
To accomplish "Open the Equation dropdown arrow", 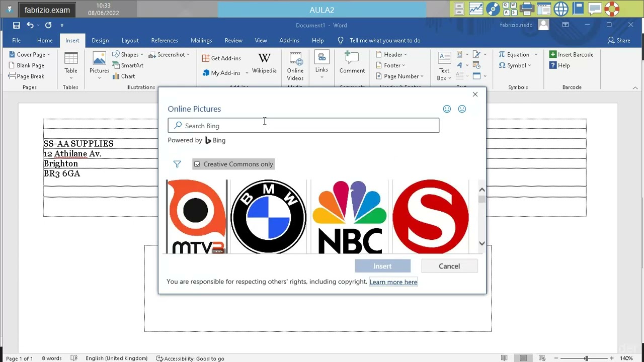I will click(x=536, y=54).
